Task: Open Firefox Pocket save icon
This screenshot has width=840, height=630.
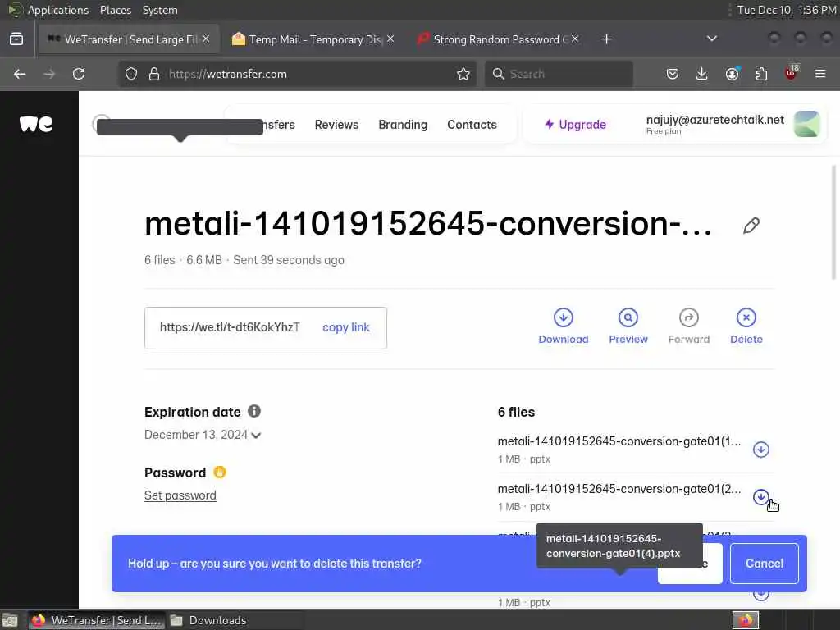Action: 673,74
